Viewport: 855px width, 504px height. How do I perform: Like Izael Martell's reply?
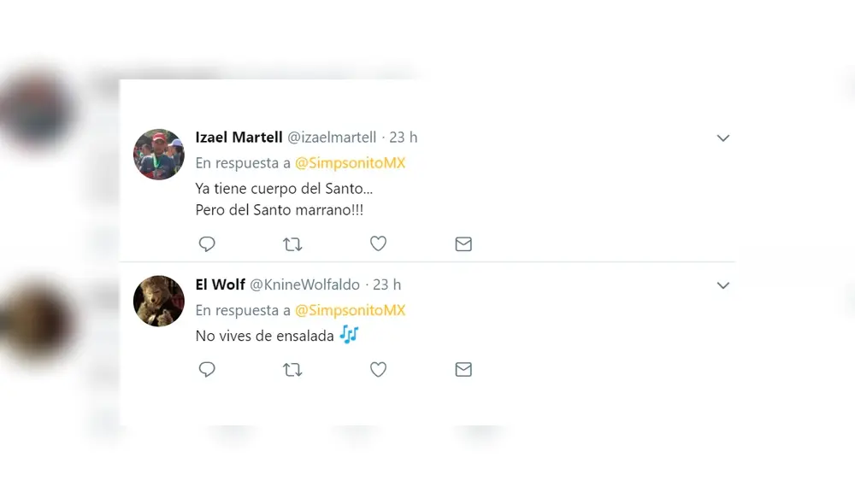tap(378, 243)
